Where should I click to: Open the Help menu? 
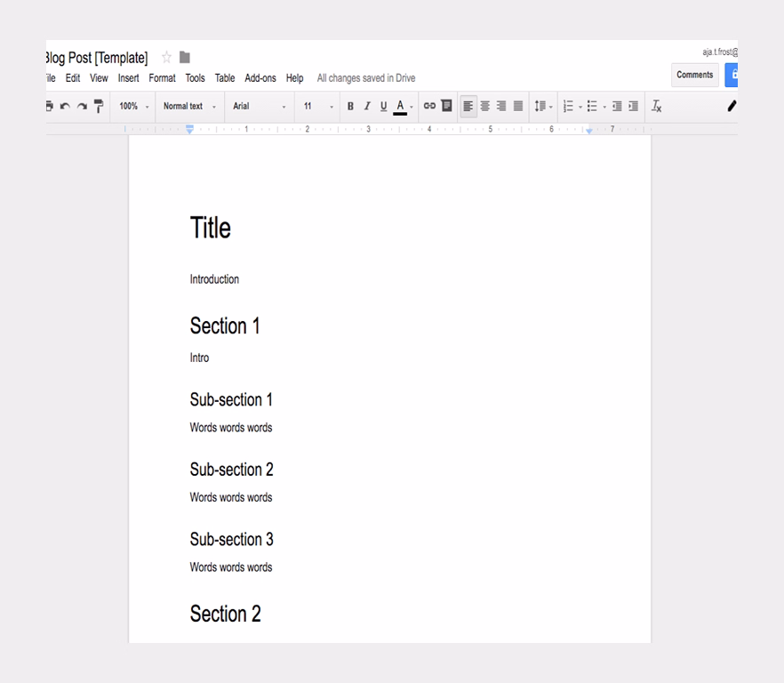click(295, 78)
